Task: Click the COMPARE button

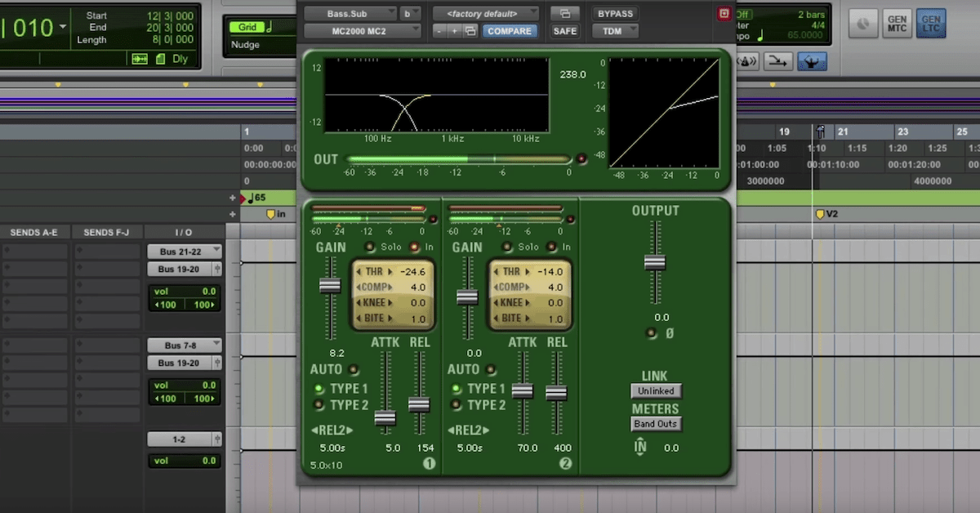Action: 510,31
